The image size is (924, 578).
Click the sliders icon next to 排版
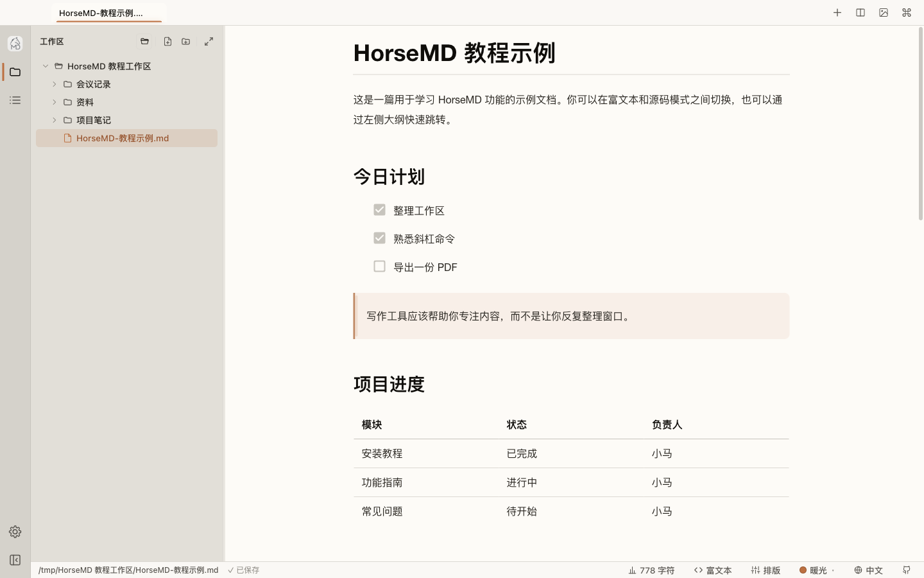pyautogui.click(x=755, y=570)
